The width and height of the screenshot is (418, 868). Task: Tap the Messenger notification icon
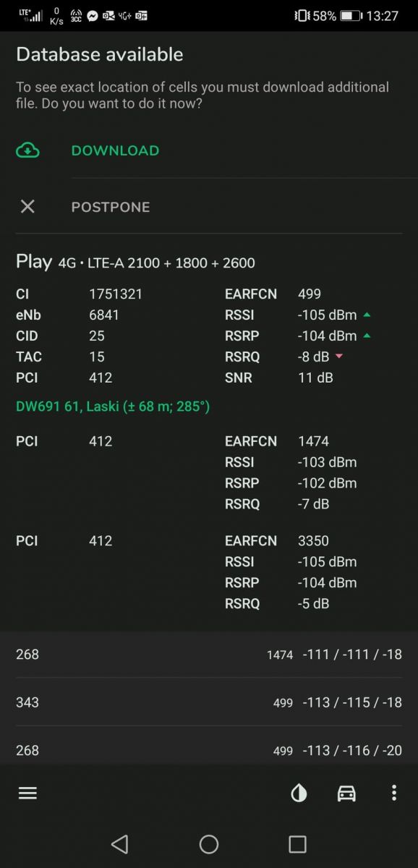pos(93,15)
